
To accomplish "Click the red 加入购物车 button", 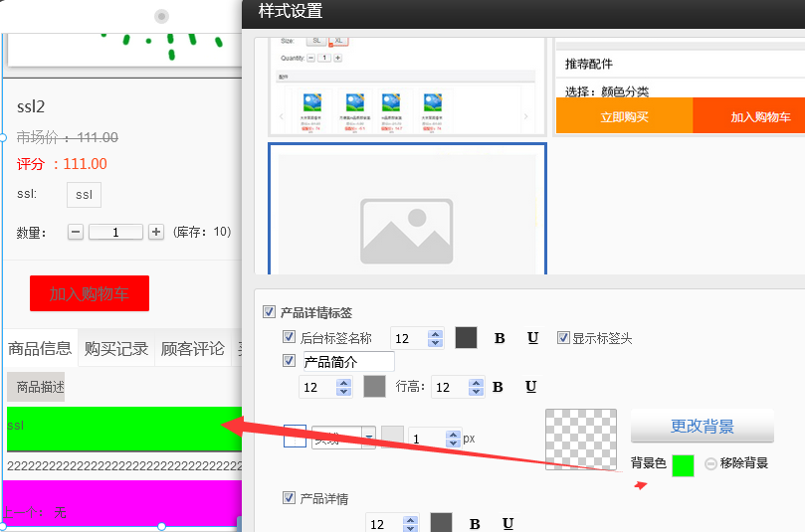I will (89, 294).
